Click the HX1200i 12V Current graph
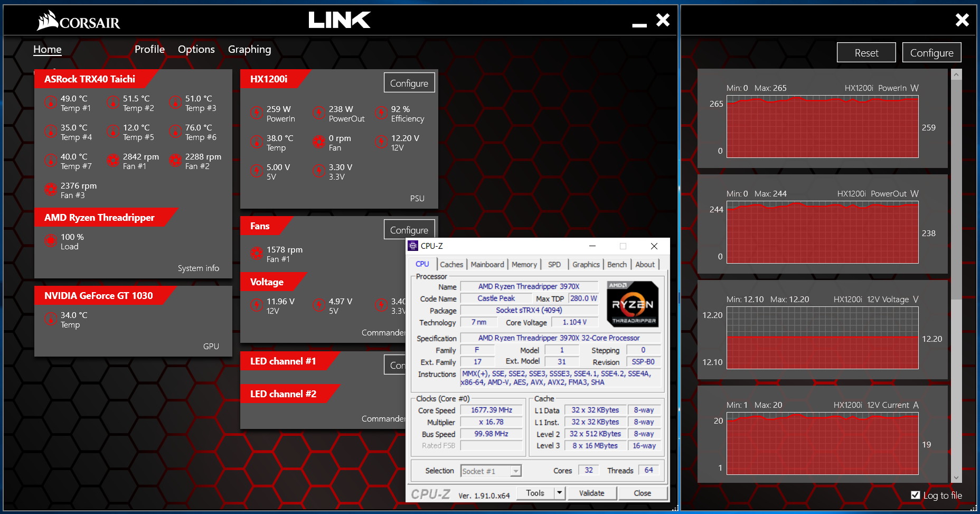This screenshot has width=980, height=514. coord(823,444)
